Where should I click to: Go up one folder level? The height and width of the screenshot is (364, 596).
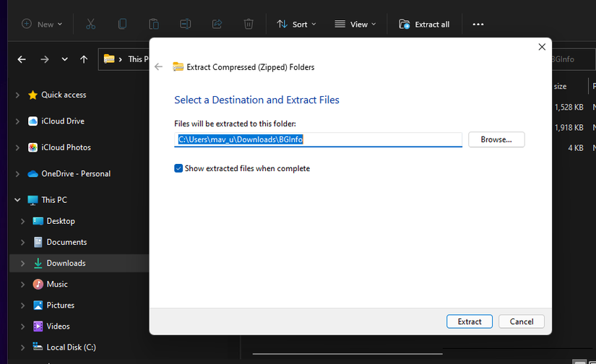pyautogui.click(x=84, y=59)
